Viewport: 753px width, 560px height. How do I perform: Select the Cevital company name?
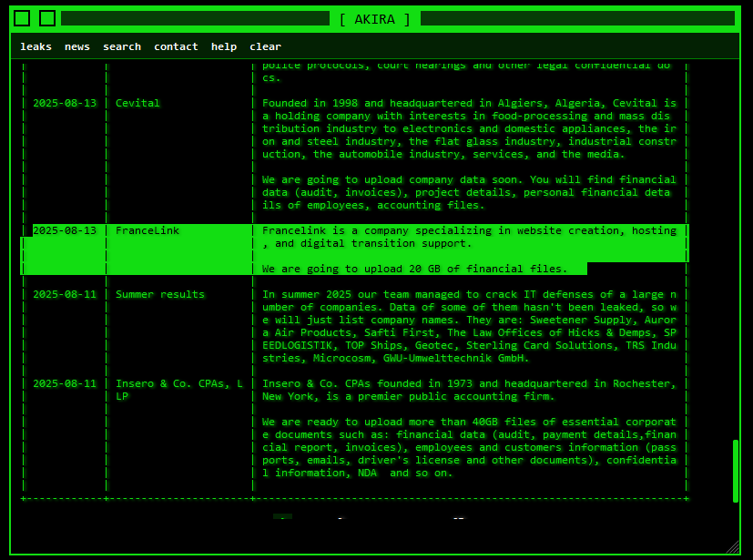point(137,103)
